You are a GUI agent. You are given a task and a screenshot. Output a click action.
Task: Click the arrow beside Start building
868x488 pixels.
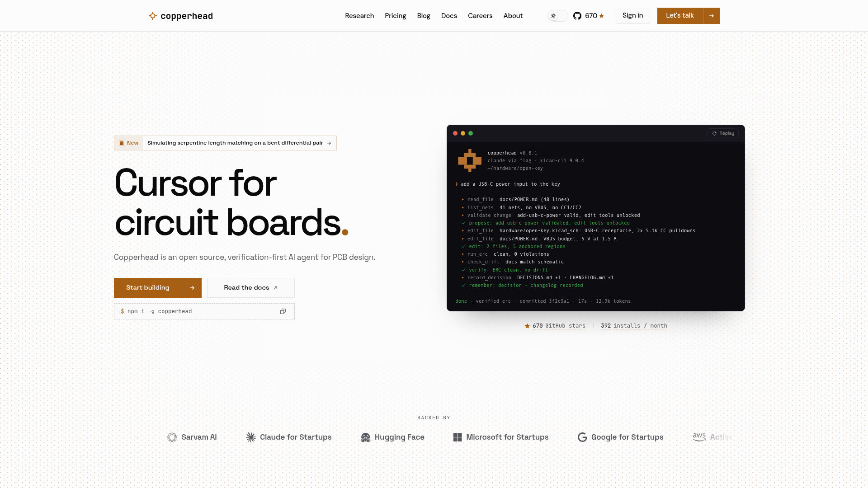click(192, 288)
